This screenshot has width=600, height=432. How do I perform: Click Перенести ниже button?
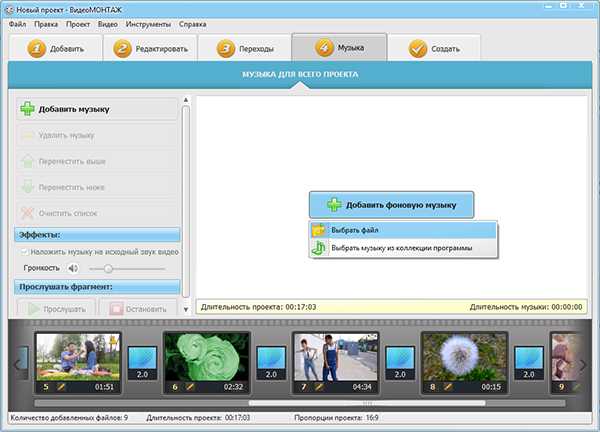97,187
